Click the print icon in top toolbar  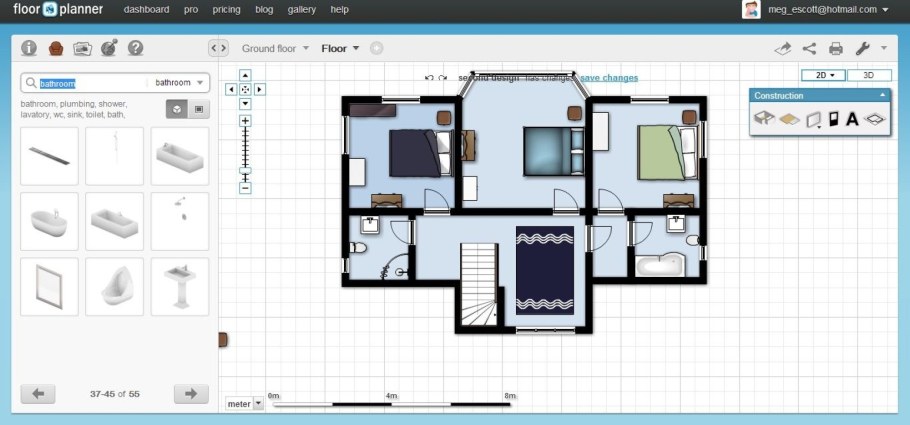(x=836, y=48)
